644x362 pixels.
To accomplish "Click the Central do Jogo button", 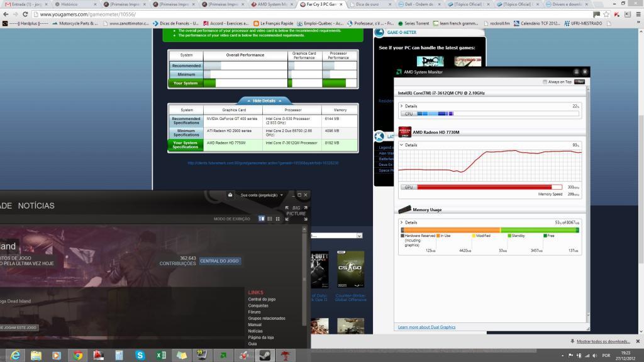I will tap(219, 261).
